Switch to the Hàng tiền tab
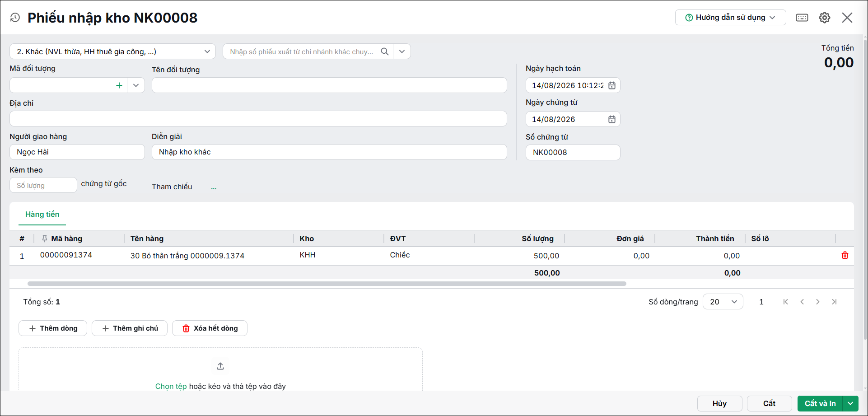Screen dimensions: 868x416 click(42, 214)
